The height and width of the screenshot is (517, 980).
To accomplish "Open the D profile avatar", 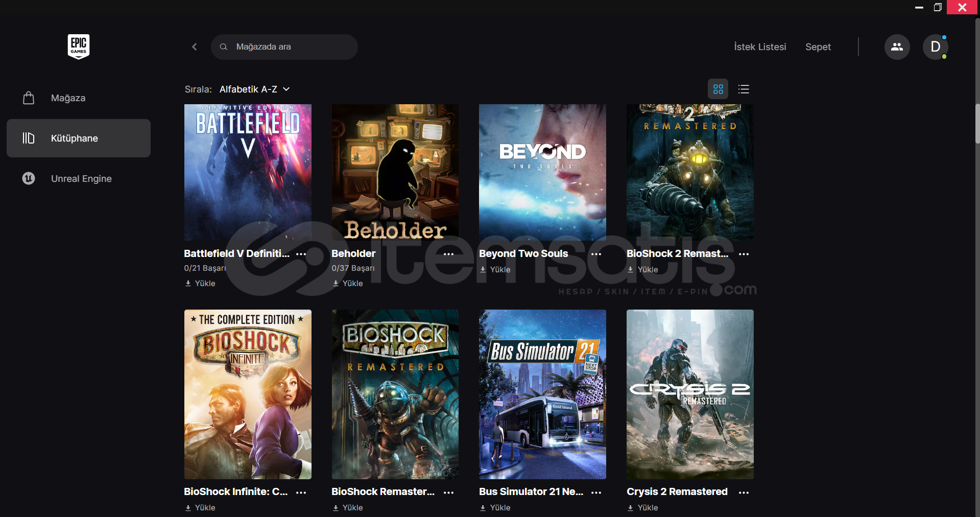I will point(935,47).
